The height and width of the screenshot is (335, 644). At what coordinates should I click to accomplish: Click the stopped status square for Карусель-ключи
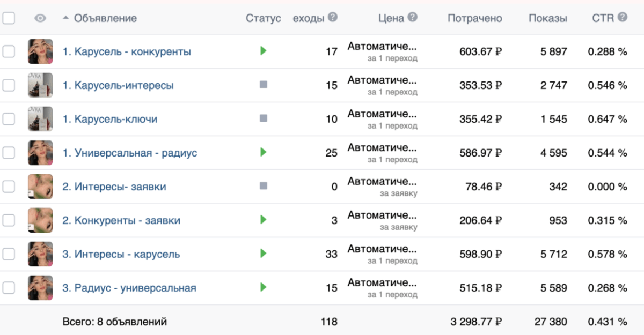263,118
